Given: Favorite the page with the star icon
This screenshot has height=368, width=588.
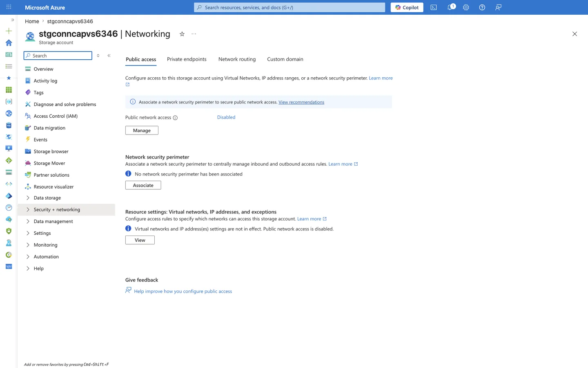Looking at the screenshot, I should (182, 34).
